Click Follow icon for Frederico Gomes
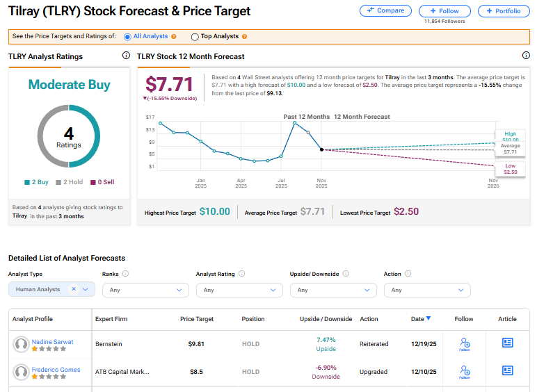This screenshot has height=392, width=537. tap(465, 371)
